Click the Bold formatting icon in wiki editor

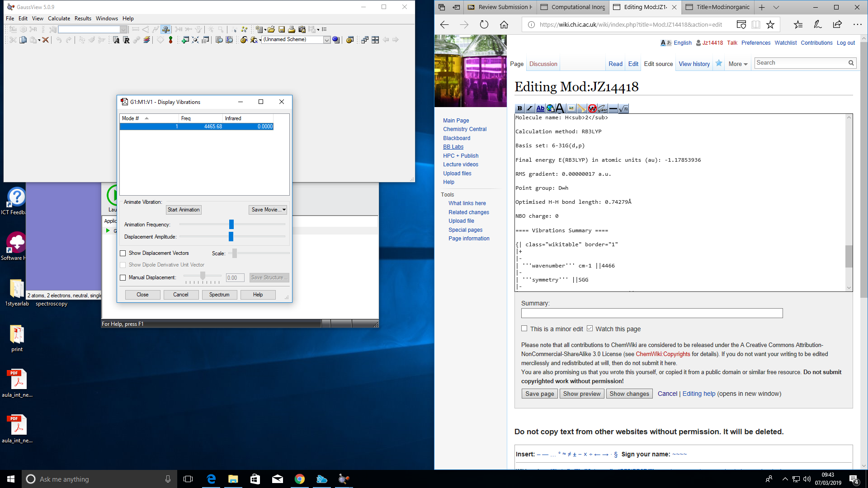point(519,108)
